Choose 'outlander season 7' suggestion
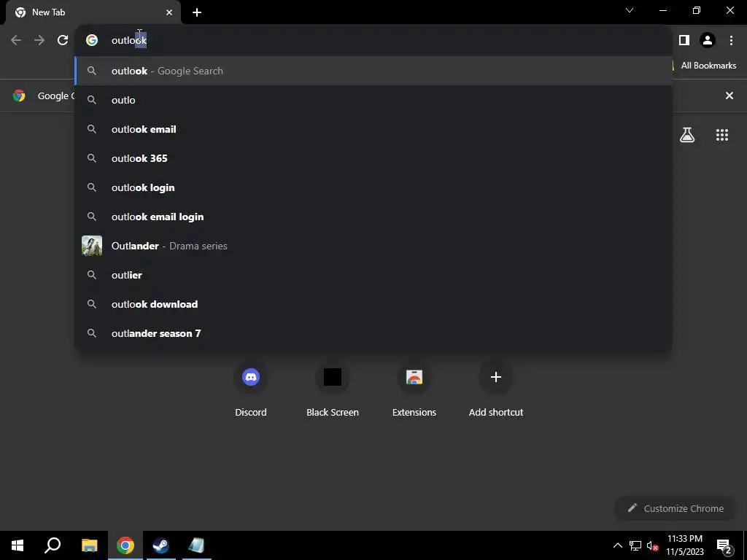747x560 pixels. coord(373,333)
